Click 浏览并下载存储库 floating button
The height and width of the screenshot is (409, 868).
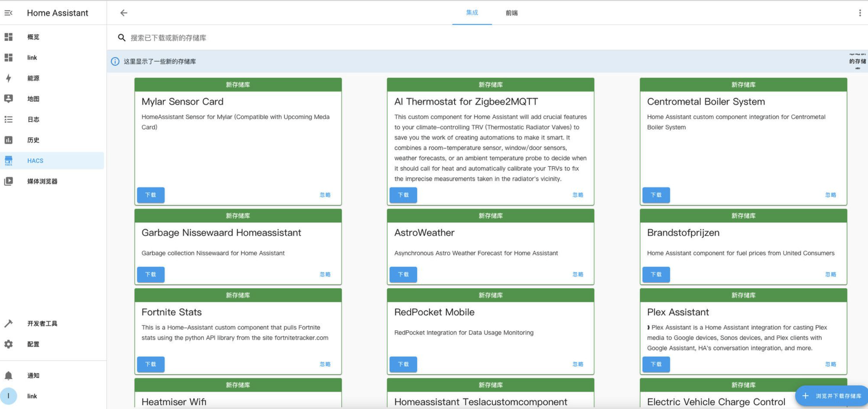click(x=831, y=396)
